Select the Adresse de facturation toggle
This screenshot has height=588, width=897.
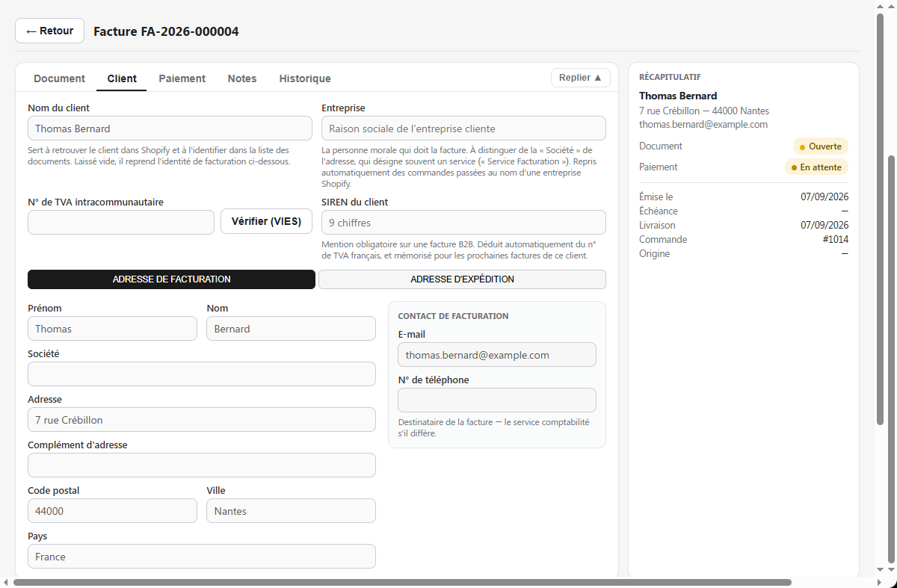pos(171,279)
